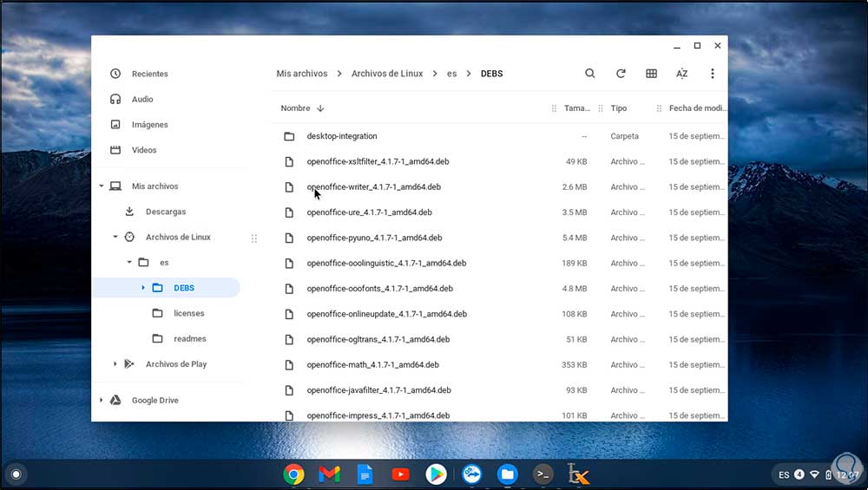868x490 pixels.
Task: Expand the Archivos de Play arrow
Action: click(x=115, y=364)
